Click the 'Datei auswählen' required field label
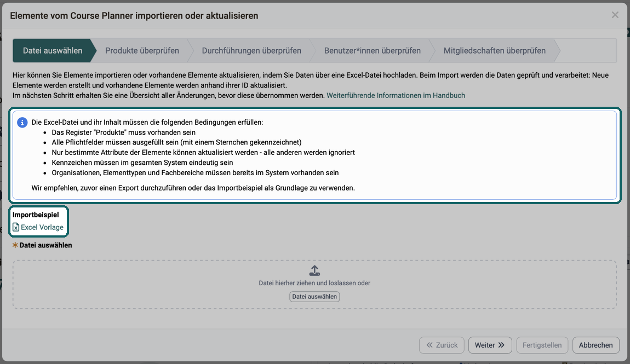Viewport: 630px width, 364px height. click(45, 245)
